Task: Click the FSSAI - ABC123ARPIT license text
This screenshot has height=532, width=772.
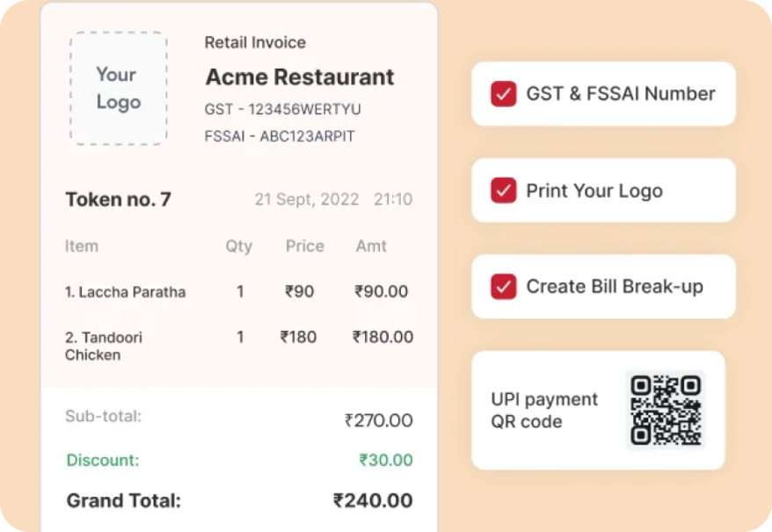Action: [x=280, y=136]
